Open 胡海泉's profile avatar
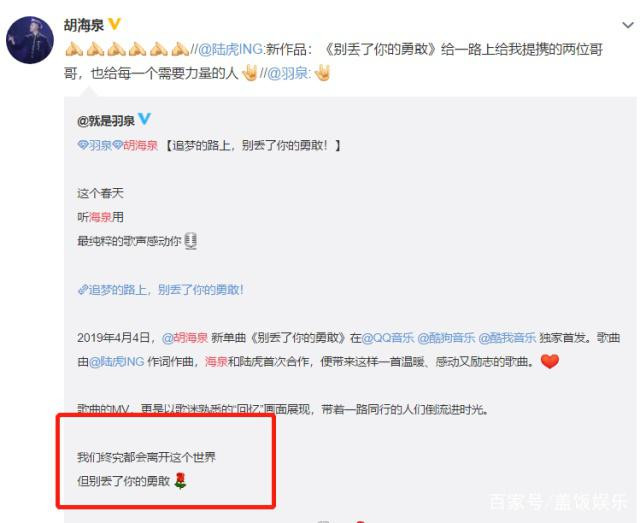Viewport: 640px width, 523px height. [30, 40]
